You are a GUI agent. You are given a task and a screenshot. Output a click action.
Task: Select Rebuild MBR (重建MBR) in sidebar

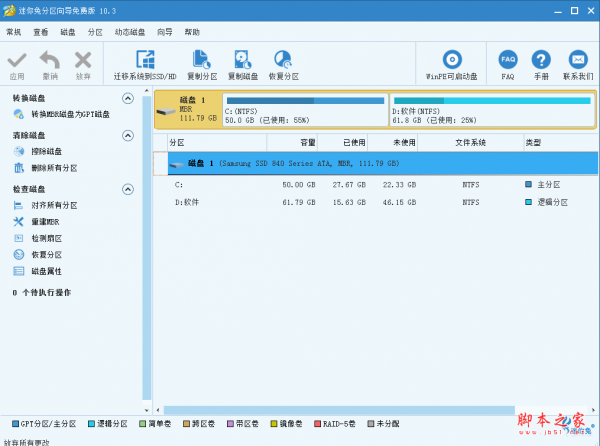coord(45,222)
